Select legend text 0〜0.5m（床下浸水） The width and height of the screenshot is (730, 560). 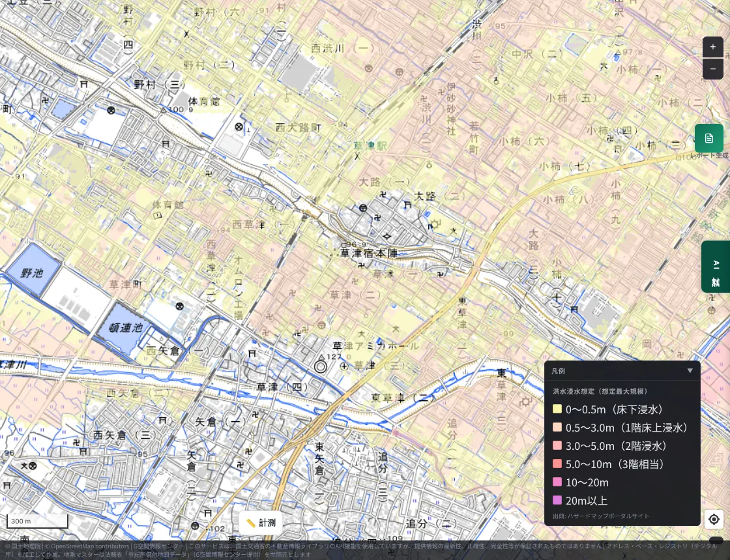coord(615,409)
